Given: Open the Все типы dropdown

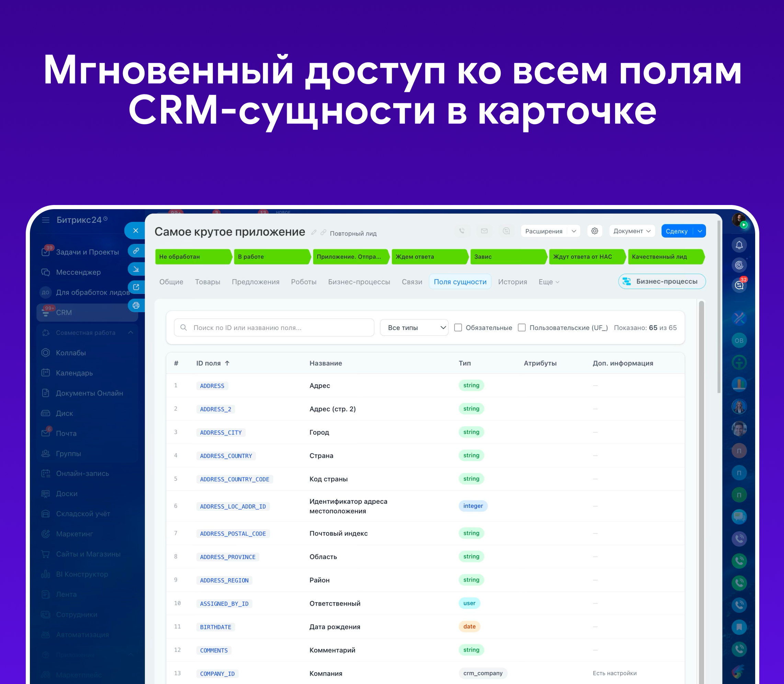Looking at the screenshot, I should pyautogui.click(x=414, y=328).
